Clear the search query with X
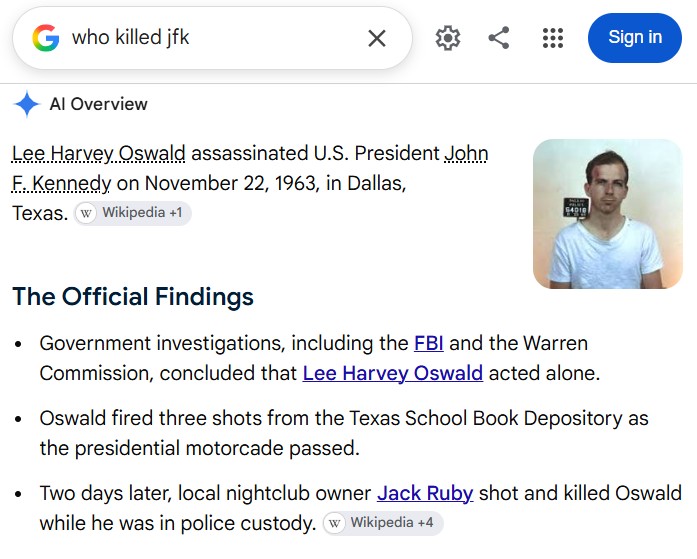The image size is (697, 559). click(377, 38)
